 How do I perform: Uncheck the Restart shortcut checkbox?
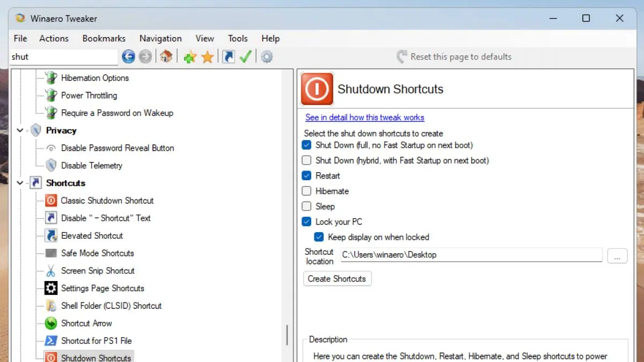coord(306,176)
